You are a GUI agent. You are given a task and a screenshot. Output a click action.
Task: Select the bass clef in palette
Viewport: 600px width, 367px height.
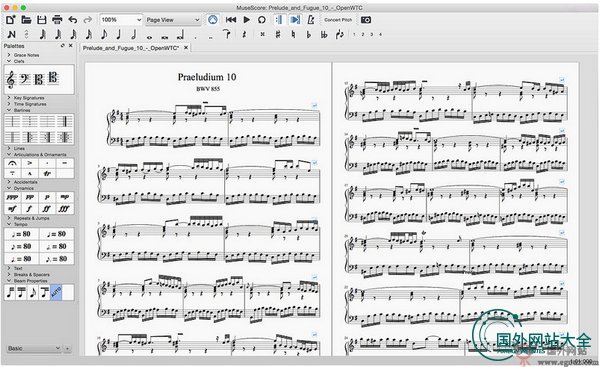[24, 80]
